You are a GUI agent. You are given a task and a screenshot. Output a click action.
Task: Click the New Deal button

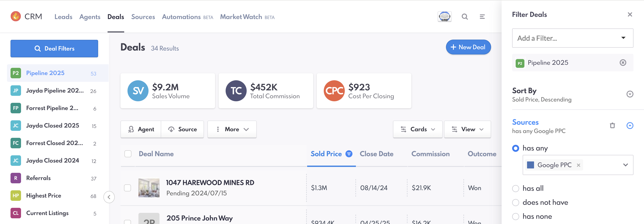(468, 47)
